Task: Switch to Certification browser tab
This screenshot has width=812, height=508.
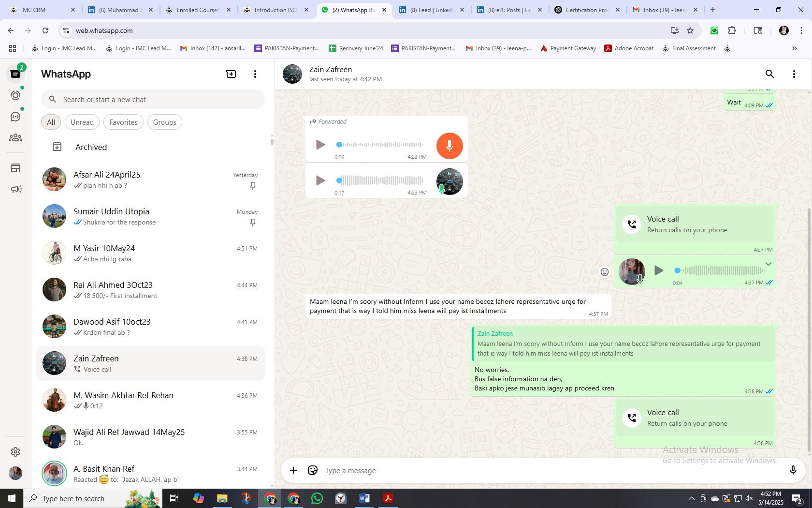Action: 587,10
